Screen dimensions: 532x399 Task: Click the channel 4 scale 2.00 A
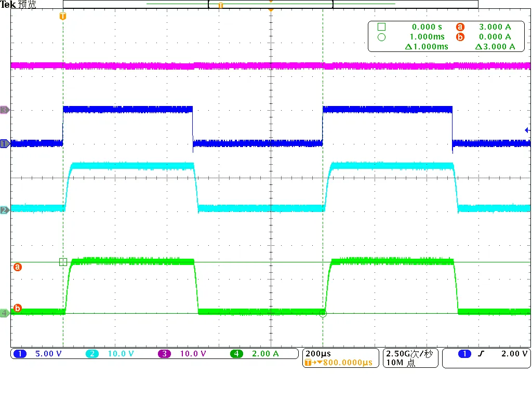[265, 354]
